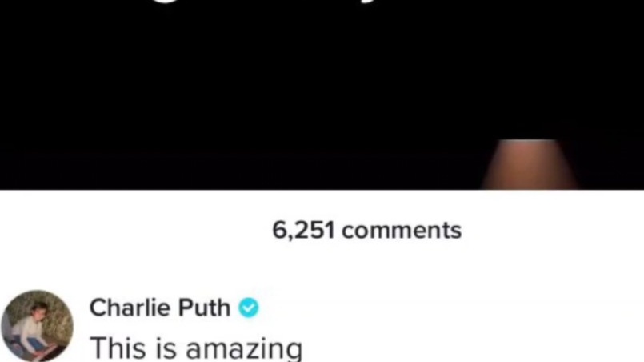Click the blue verified checkmark badge
Viewport: 644px width, 362px height.
tap(249, 308)
